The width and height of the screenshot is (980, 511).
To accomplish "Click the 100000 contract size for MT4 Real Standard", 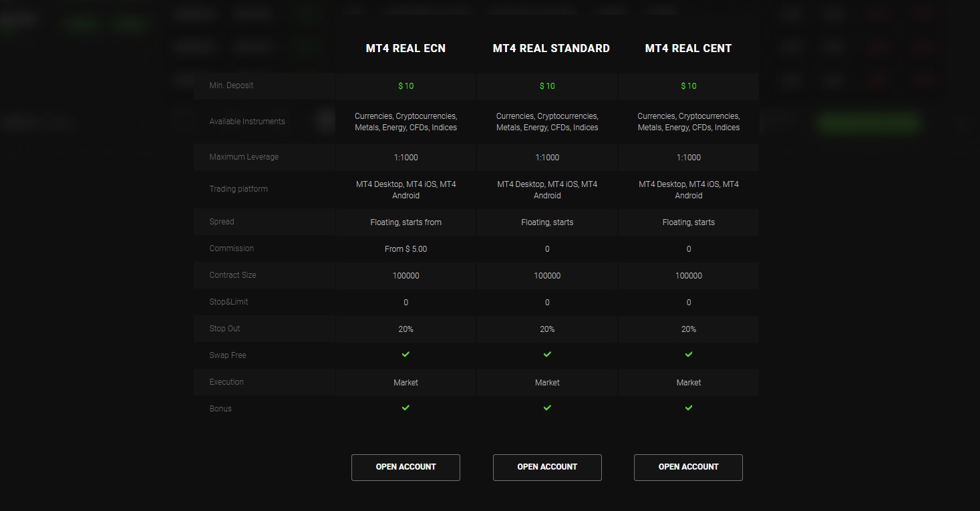I will (x=547, y=276).
